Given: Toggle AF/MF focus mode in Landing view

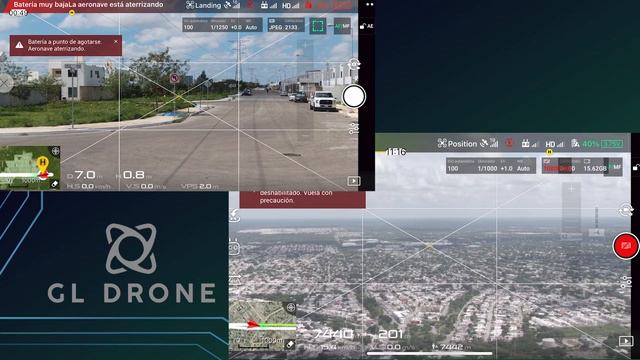Looking at the screenshot, I should tap(342, 26).
